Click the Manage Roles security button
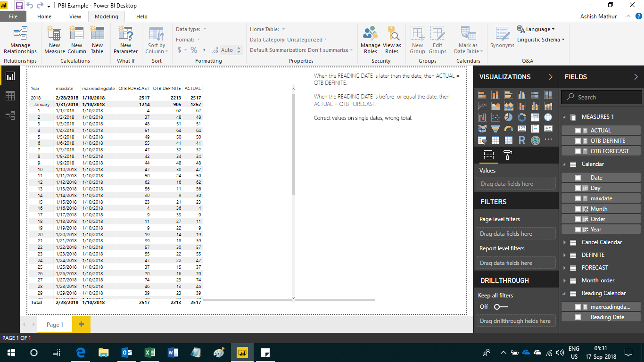The height and width of the screenshot is (362, 644). [371, 41]
